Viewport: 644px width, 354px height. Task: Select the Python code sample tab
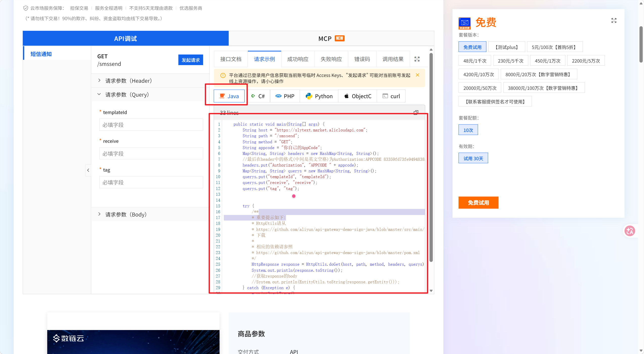[319, 96]
